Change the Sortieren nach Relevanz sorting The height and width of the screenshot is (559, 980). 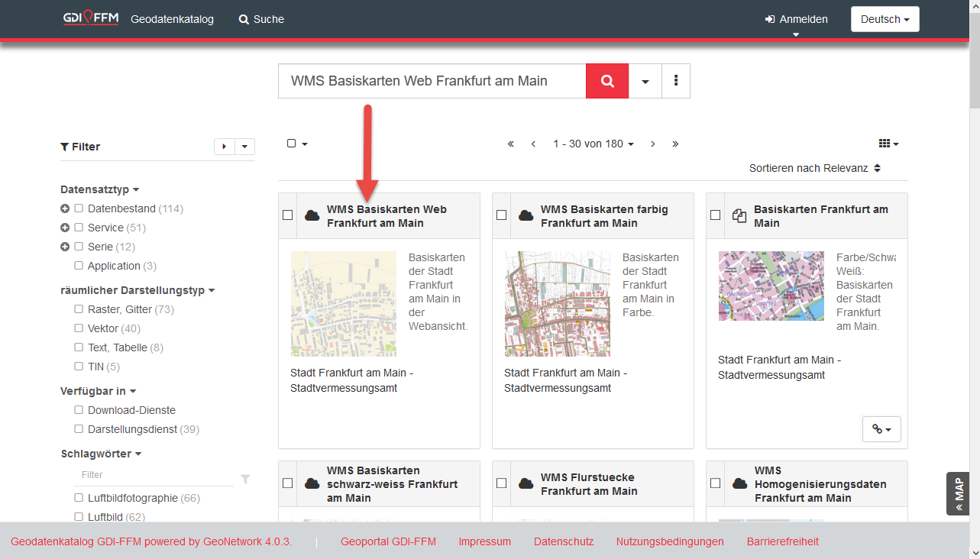[x=814, y=168]
